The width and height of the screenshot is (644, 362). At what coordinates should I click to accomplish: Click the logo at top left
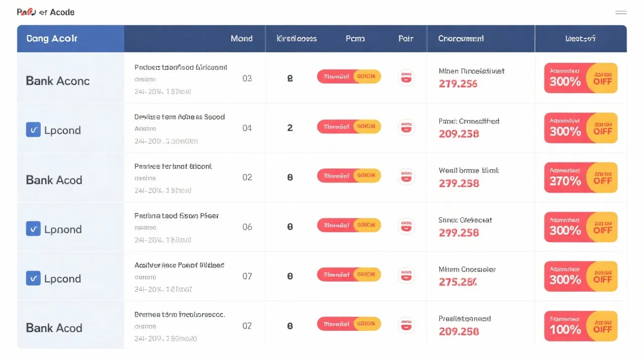point(45,12)
